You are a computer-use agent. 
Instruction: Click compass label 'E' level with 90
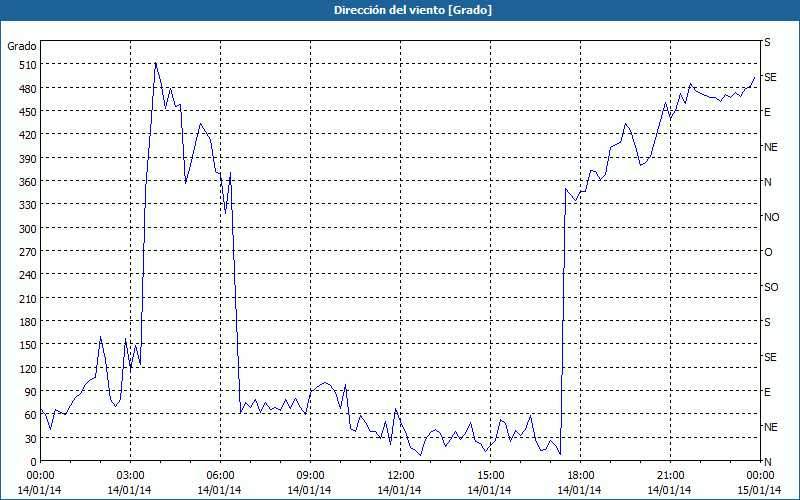tap(767, 392)
